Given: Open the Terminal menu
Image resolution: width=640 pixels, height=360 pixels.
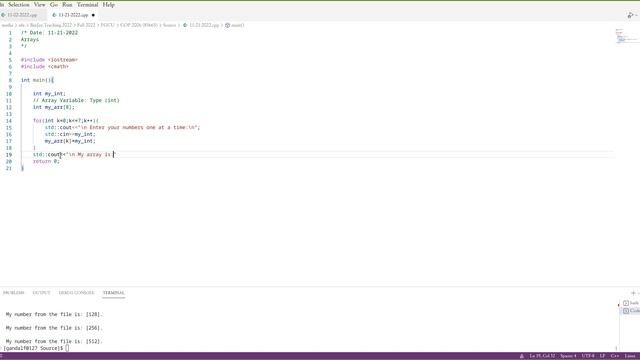Looking at the screenshot, I should click(88, 5).
